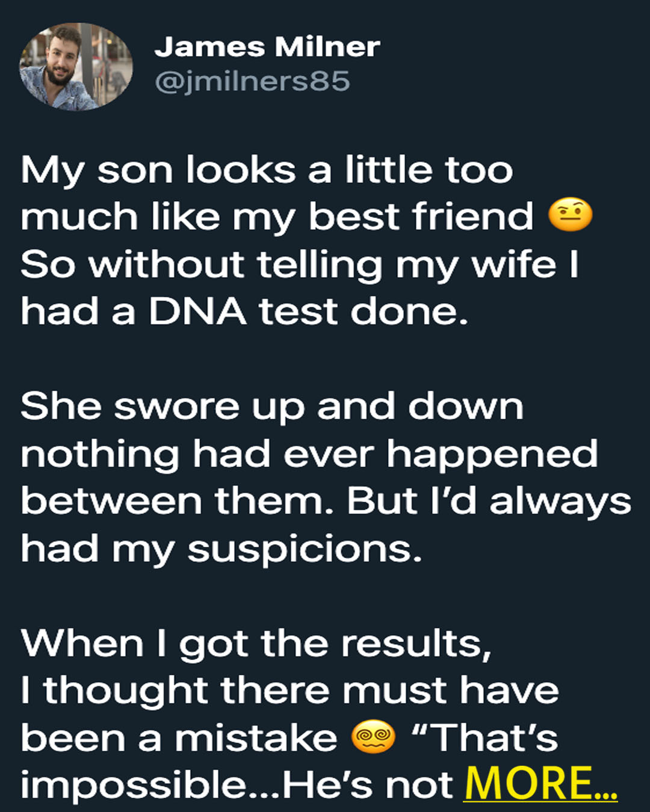This screenshot has height=812, width=650.
Task: Click the words 'best friend'
Action: (421, 216)
